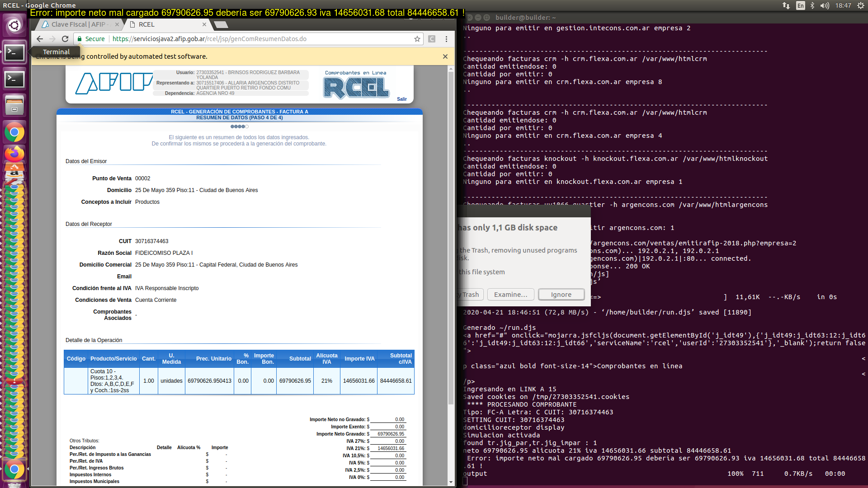
Task: Click terminal line 'Ingresando en LINK A 15'
Action: click(x=509, y=389)
